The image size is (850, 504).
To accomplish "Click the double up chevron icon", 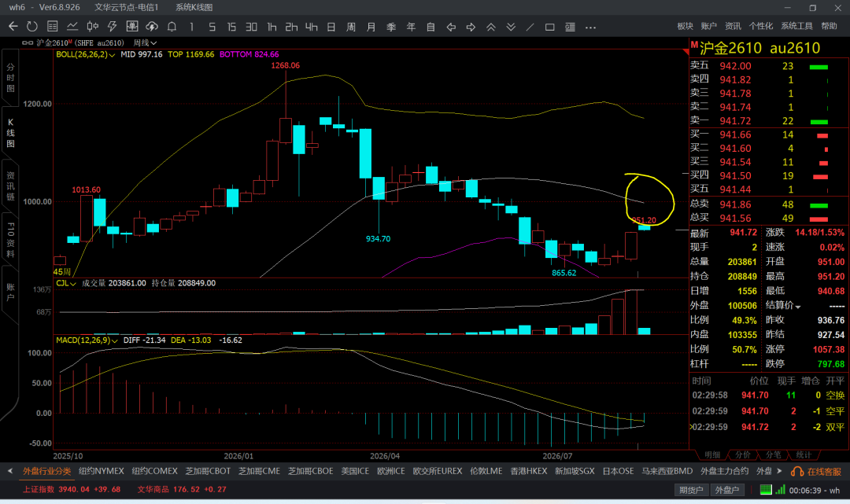I will pyautogui.click(x=490, y=27).
